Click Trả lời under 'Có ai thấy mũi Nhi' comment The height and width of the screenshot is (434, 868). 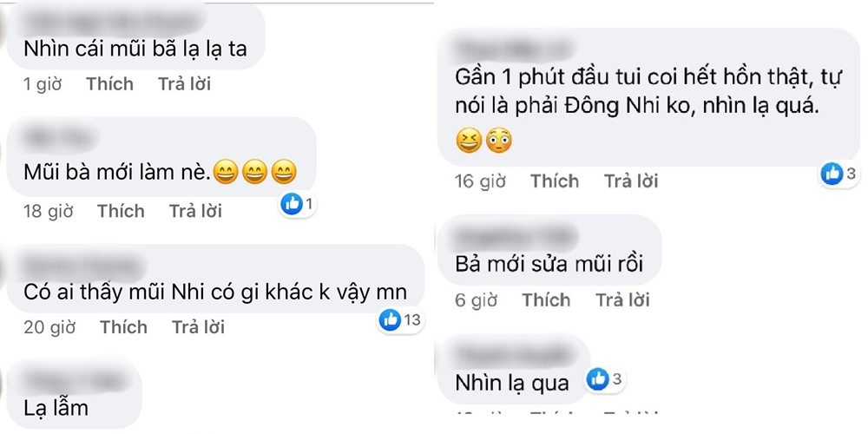coord(198,327)
